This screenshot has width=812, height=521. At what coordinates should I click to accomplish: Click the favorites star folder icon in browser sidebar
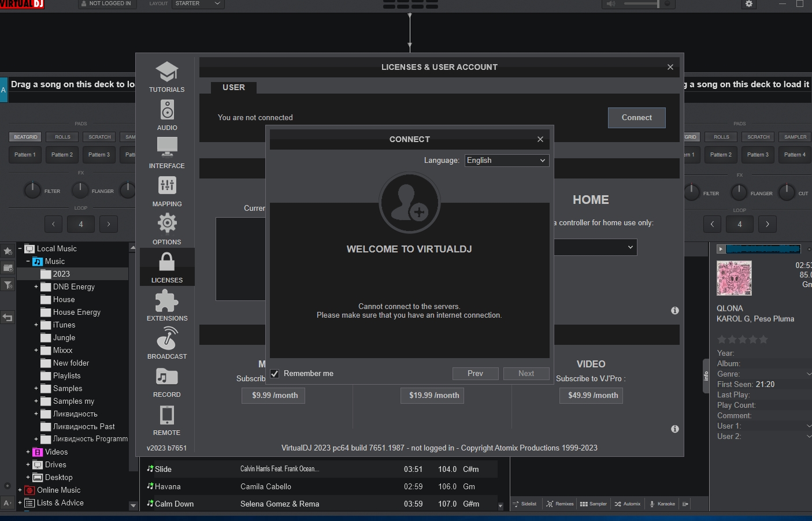8,251
